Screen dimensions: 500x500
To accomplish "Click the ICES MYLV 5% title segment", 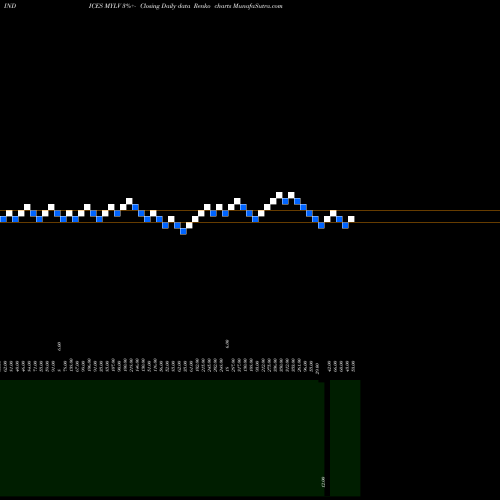I will click(110, 6).
